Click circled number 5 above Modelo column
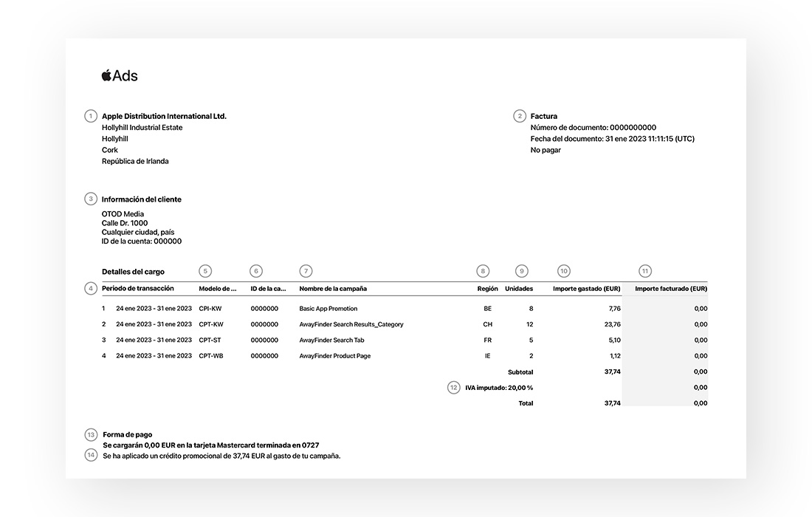This screenshot has height=517, width=812. coord(205,271)
